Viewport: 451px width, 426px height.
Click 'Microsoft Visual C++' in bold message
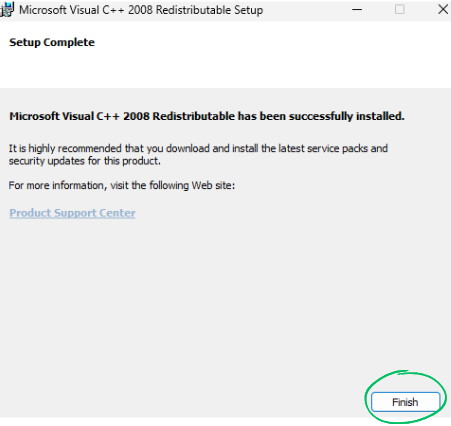click(x=64, y=116)
